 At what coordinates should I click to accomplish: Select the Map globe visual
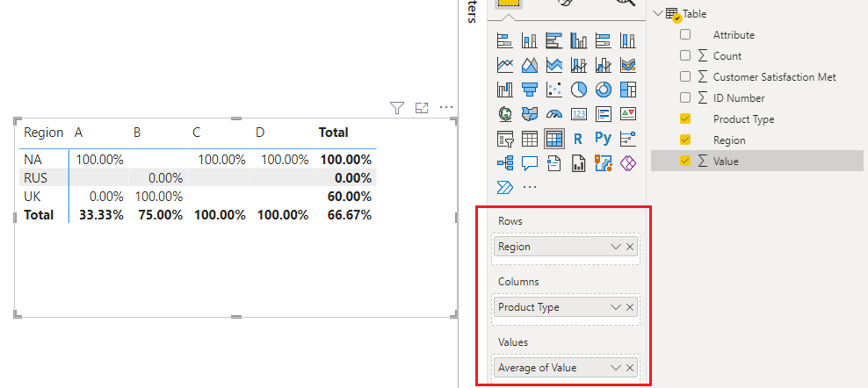(505, 114)
